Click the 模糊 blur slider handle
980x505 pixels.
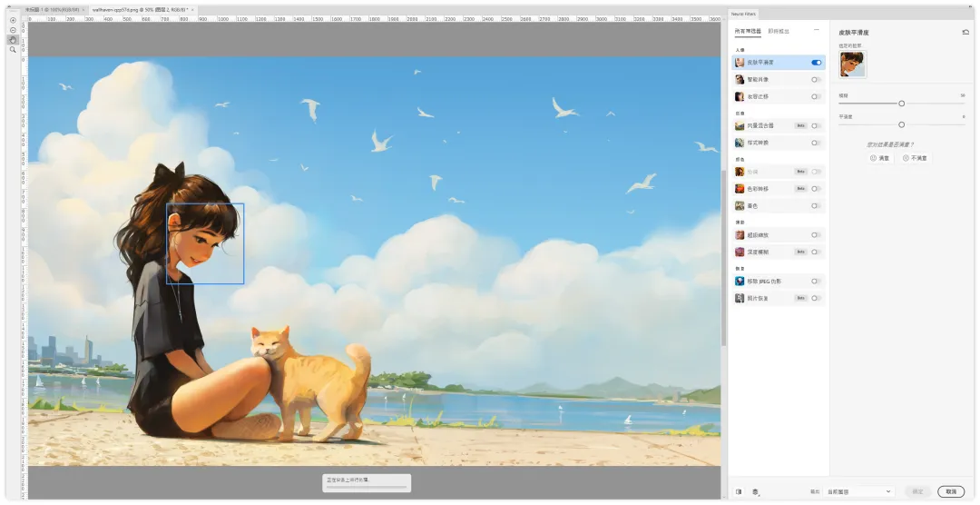tap(901, 104)
